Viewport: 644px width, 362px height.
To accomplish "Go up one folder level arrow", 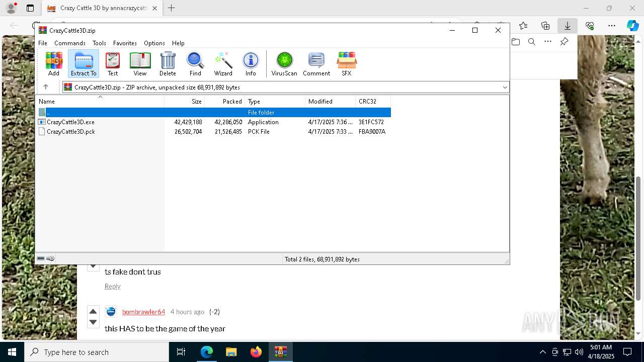I will 46,87.
